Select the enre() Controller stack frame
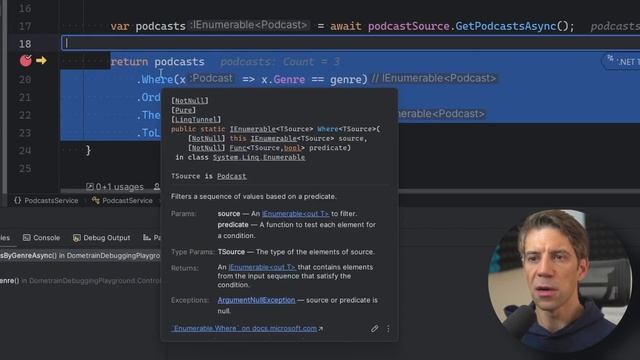This screenshot has height=360, width=640. tap(80, 281)
